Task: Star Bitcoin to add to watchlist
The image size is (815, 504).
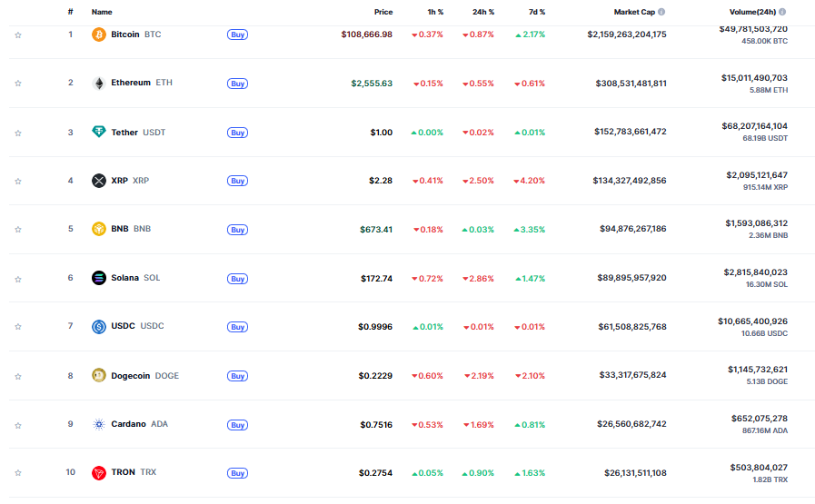Action: [x=18, y=35]
